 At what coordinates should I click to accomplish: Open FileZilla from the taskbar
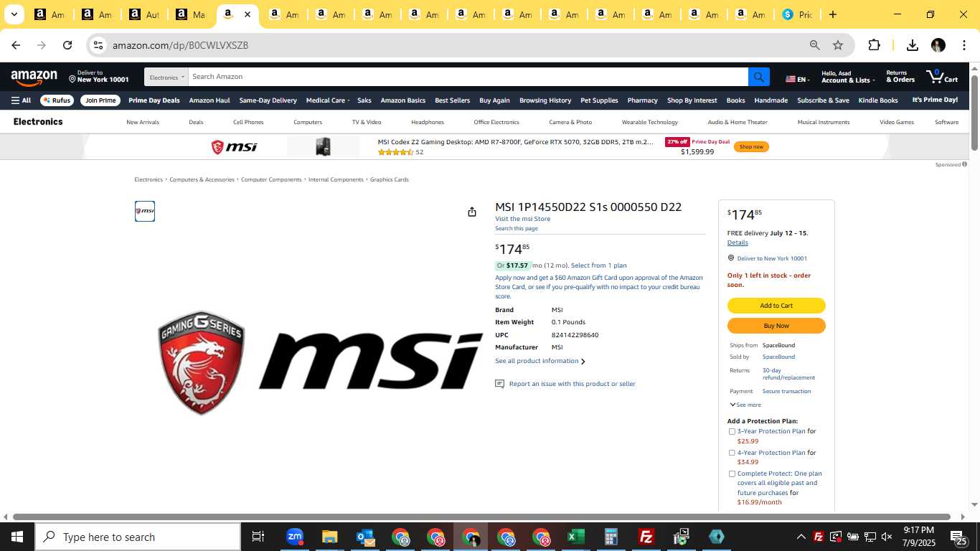pyautogui.click(x=646, y=537)
